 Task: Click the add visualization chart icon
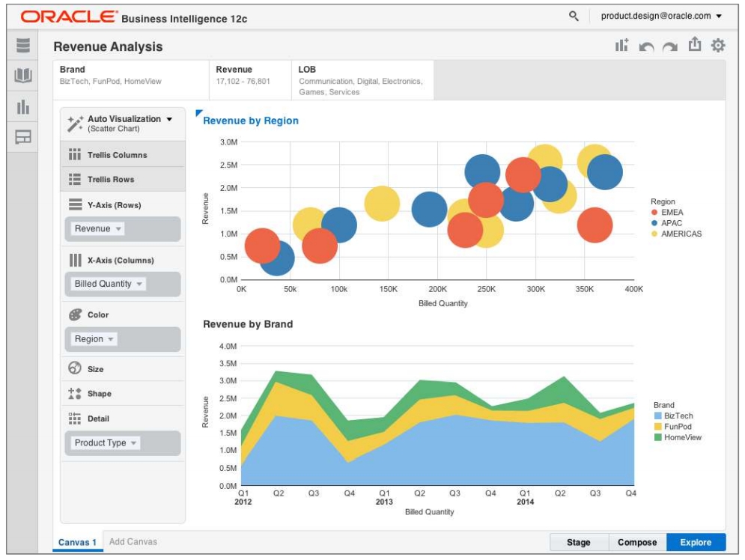(x=621, y=45)
